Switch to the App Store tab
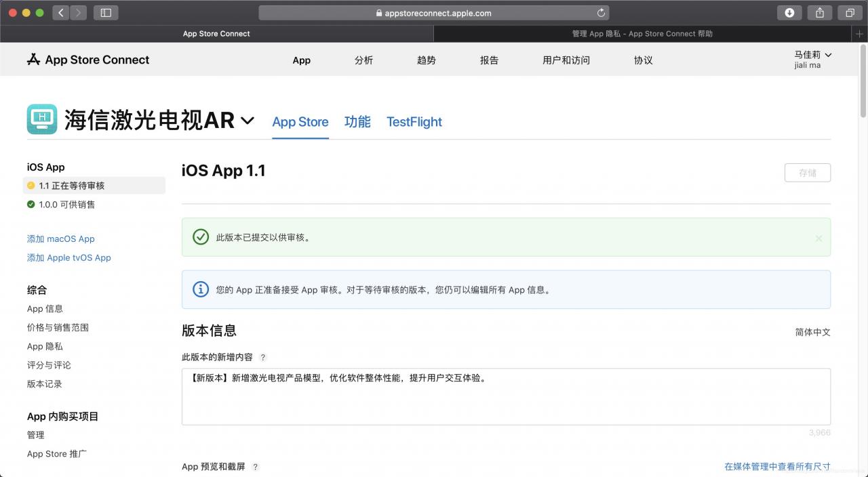The height and width of the screenshot is (477, 868). (300, 122)
